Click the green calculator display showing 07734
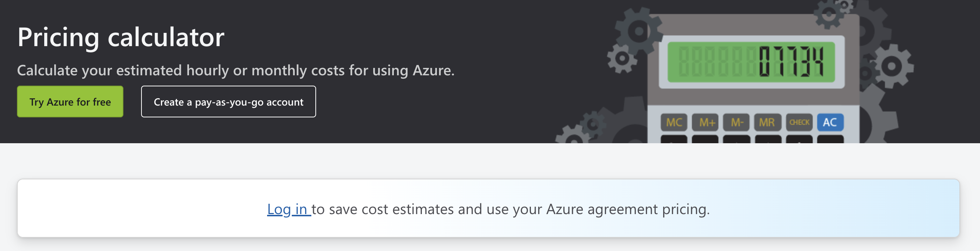 coord(751,62)
